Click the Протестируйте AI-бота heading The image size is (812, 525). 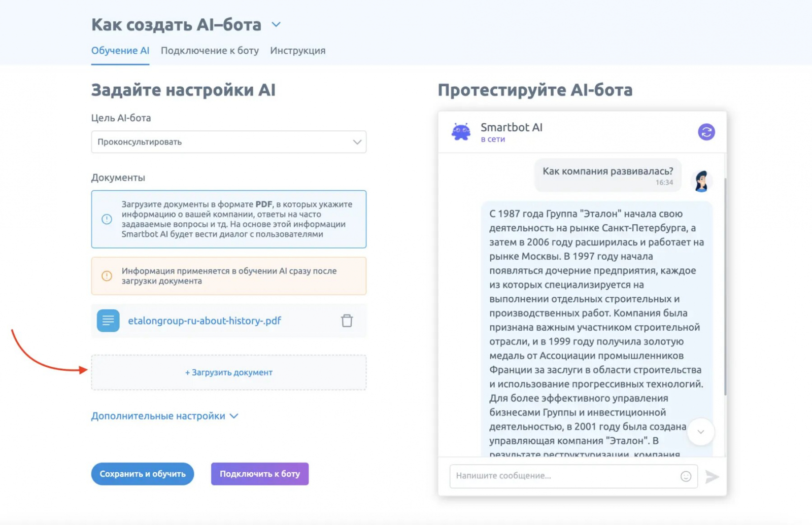(x=535, y=90)
